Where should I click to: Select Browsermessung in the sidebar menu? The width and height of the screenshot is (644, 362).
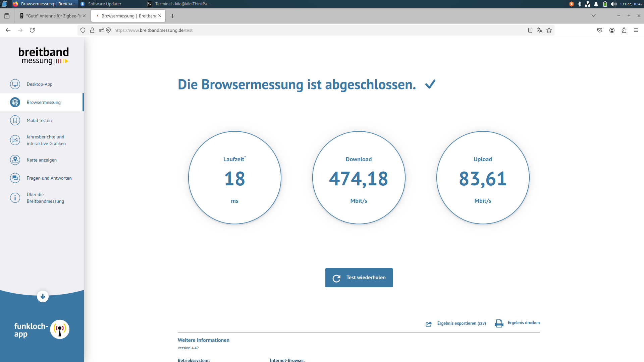[x=44, y=102]
